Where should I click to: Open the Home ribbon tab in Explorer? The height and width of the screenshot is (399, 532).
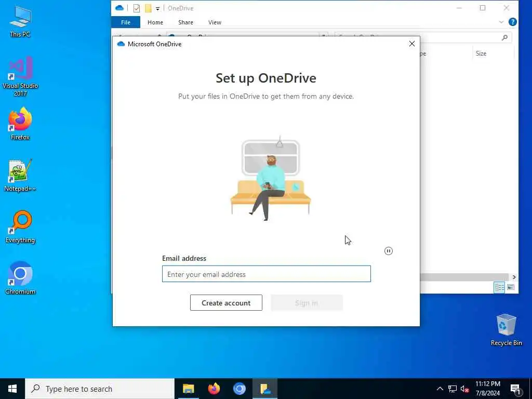click(155, 22)
